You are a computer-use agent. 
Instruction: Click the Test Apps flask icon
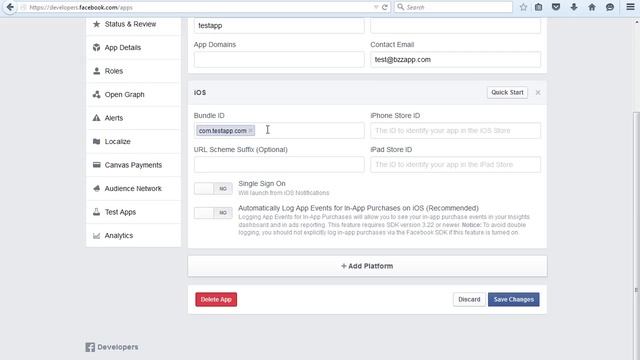[96, 212]
